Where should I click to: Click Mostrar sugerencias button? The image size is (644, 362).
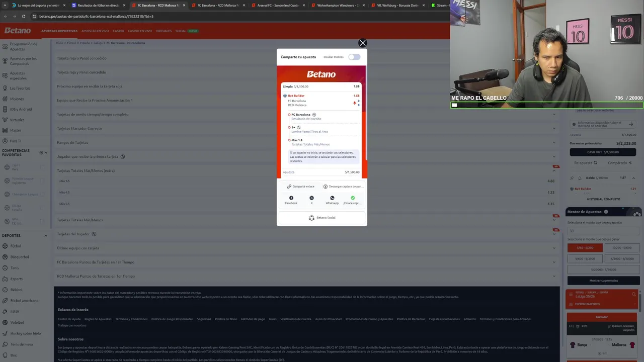coord(604,281)
